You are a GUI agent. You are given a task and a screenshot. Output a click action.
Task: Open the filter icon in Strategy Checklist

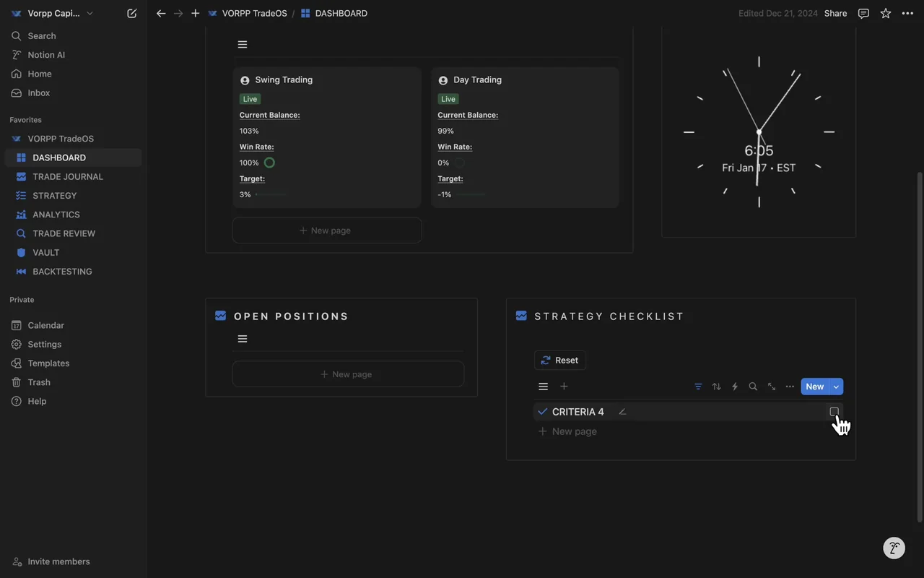698,387
